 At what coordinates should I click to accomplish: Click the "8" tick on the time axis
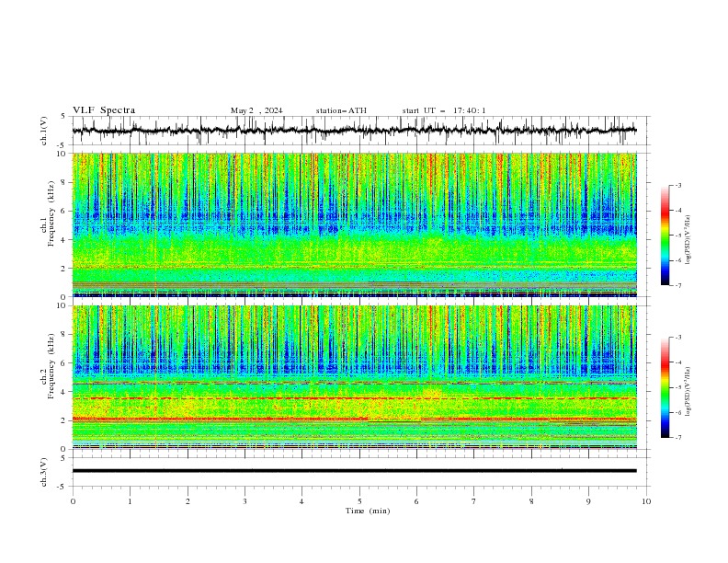point(531,501)
